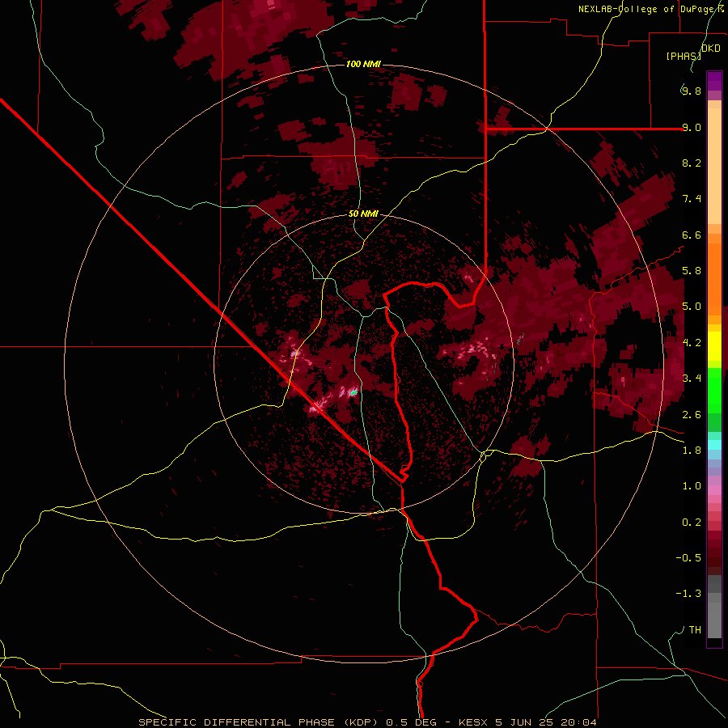Click the 1.8 value on color scale
Viewport: 728px width, 728px height.
pyautogui.click(x=692, y=451)
